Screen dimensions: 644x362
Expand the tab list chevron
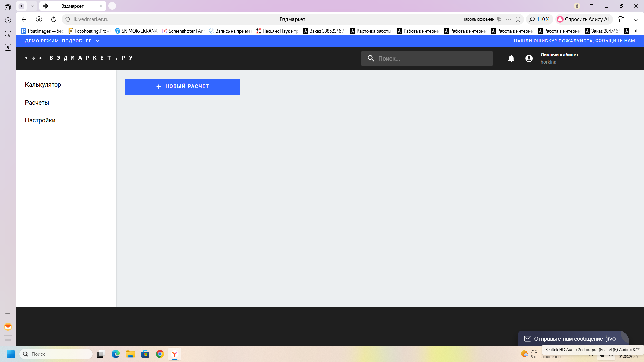(x=32, y=6)
